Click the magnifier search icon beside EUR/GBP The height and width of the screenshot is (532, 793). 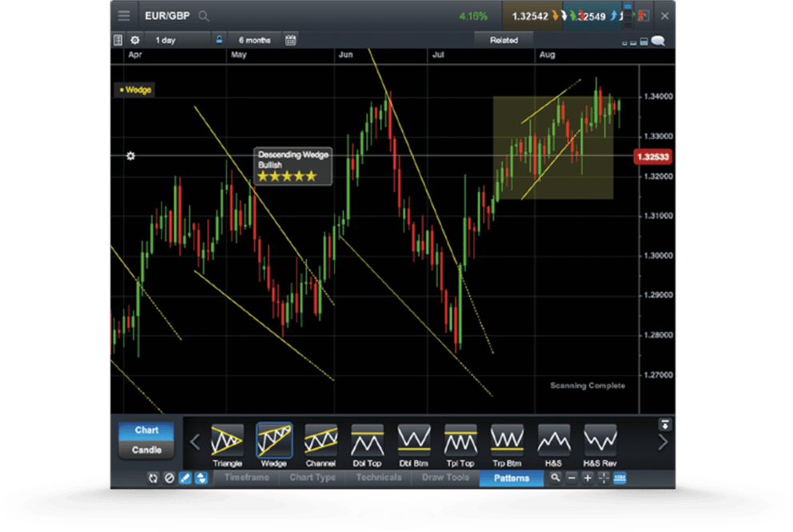coord(204,16)
